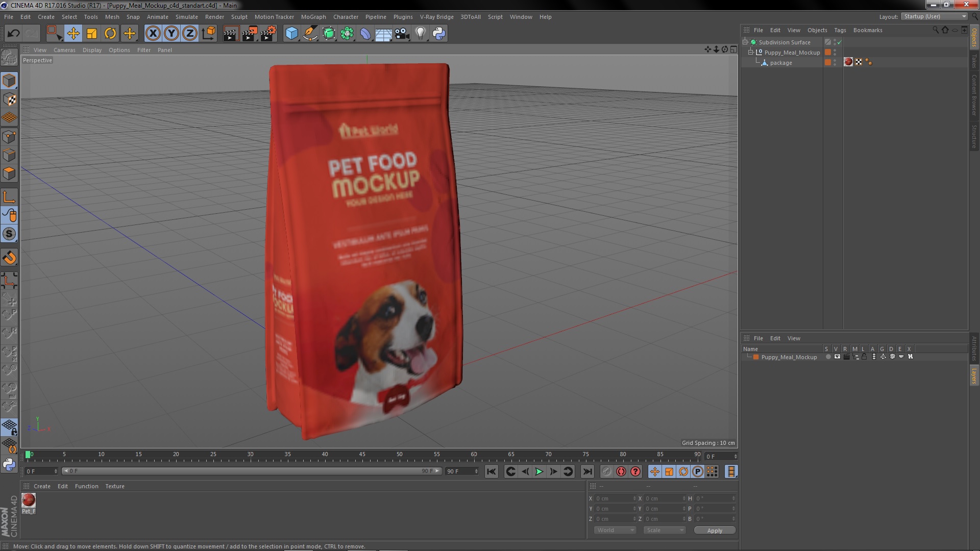Collapse Puppy_Meal_Mockup tree item
Viewport: 980px width, 551px height.
click(x=751, y=52)
